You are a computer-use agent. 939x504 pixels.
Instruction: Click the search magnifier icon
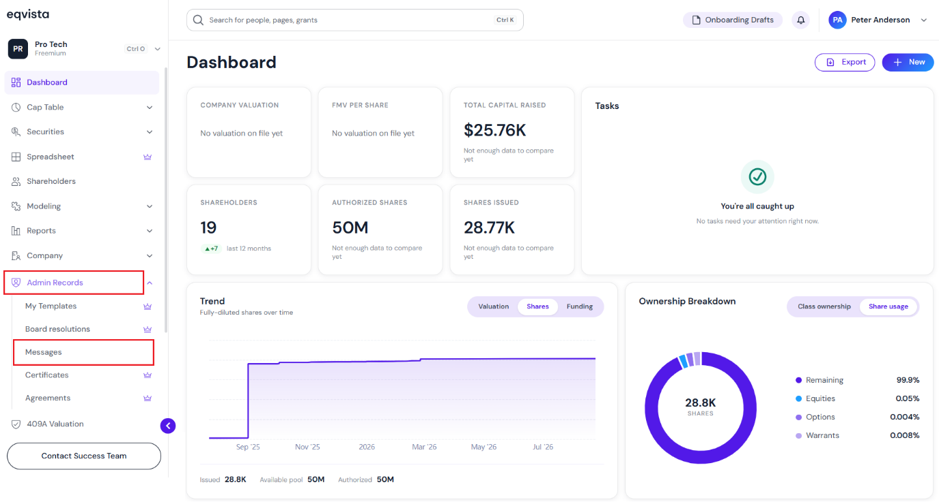(198, 20)
